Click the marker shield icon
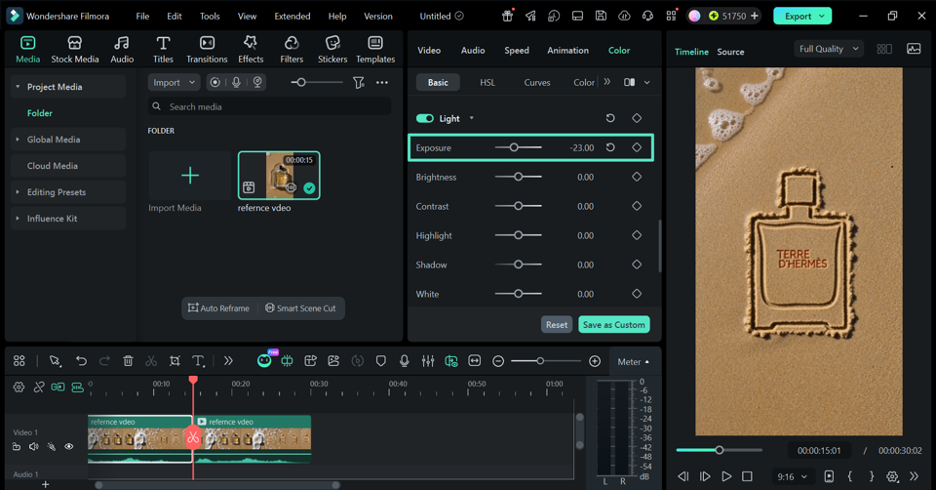Screen dimensions: 936x490 pos(381,360)
